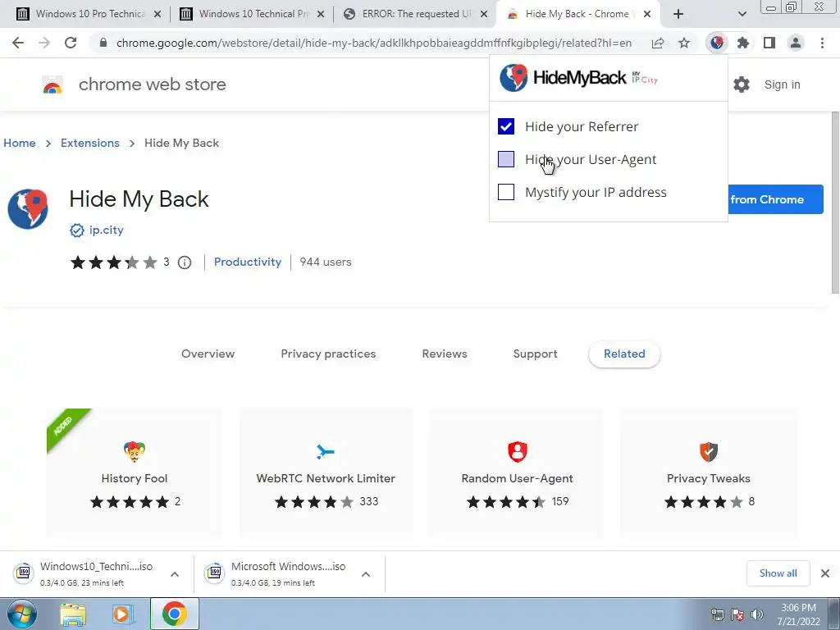Screen dimensions: 840x630
Task: Bookmark this tab with the star icon
Action: 684,43
